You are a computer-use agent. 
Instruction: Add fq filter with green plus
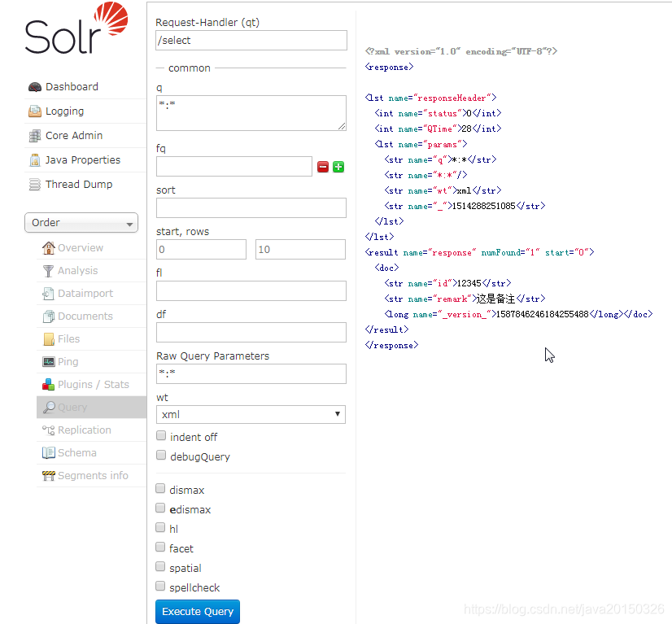pos(338,167)
